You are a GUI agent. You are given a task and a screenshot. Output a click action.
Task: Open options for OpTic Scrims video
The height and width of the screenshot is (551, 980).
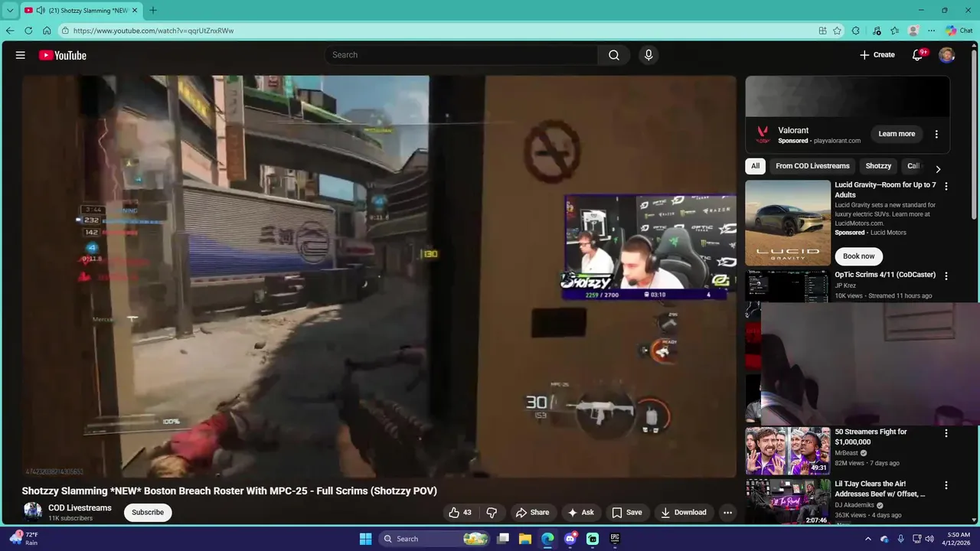[x=946, y=275]
